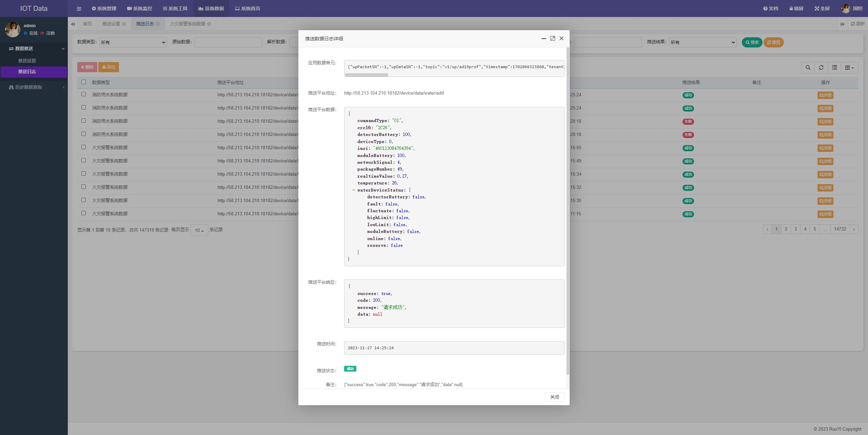Viewport: 868px width, 435px height.
Task: Switch to the 首页 tab
Action: click(87, 24)
